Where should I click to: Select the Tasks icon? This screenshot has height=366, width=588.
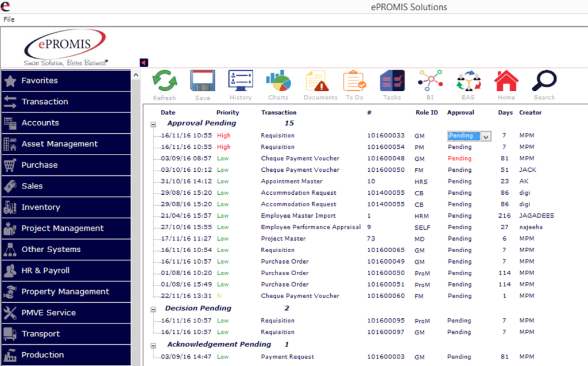392,82
